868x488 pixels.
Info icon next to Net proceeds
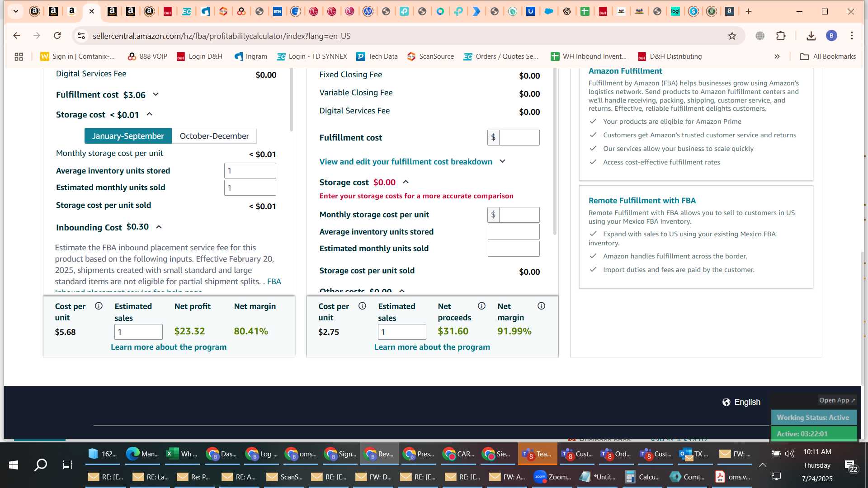pos(481,306)
